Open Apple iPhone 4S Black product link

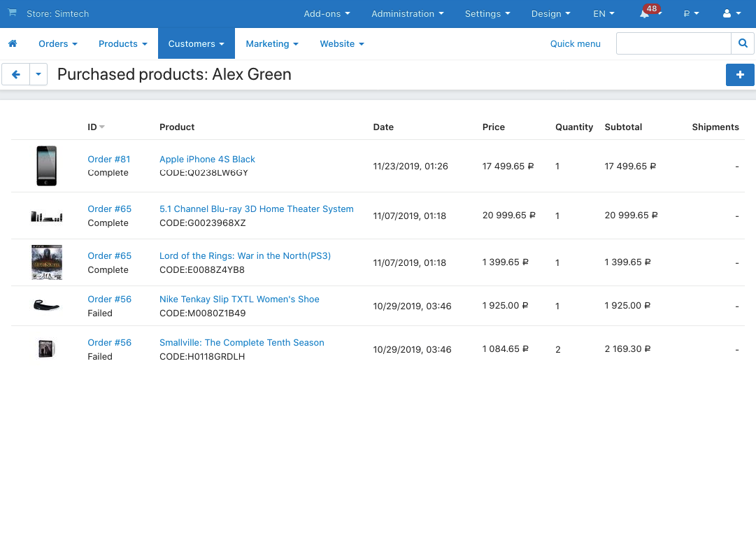click(207, 160)
